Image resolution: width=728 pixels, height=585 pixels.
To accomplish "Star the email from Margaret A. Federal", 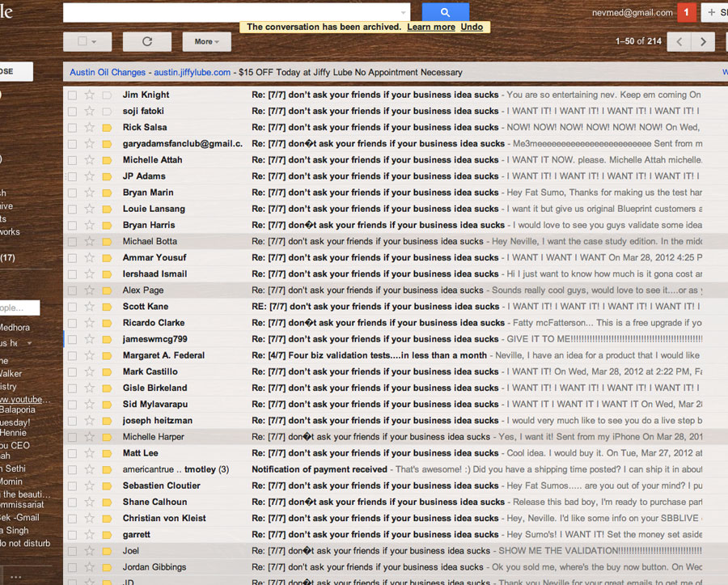I will click(90, 355).
